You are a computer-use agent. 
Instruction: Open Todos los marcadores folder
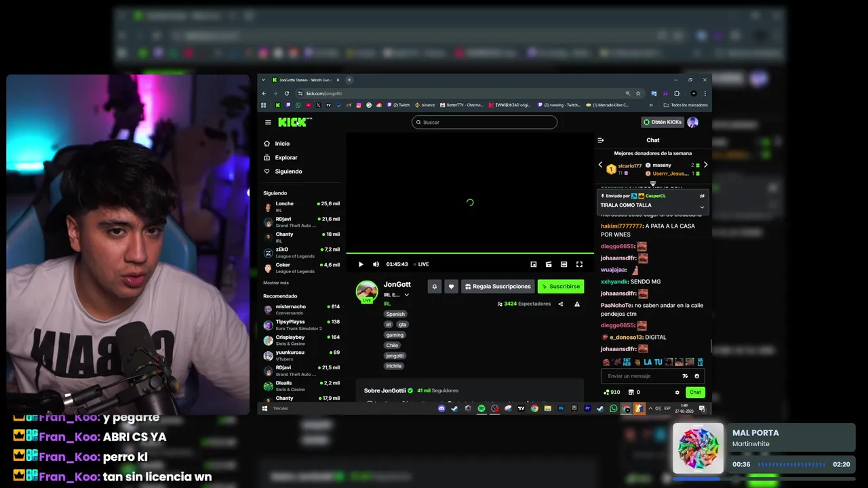point(686,105)
